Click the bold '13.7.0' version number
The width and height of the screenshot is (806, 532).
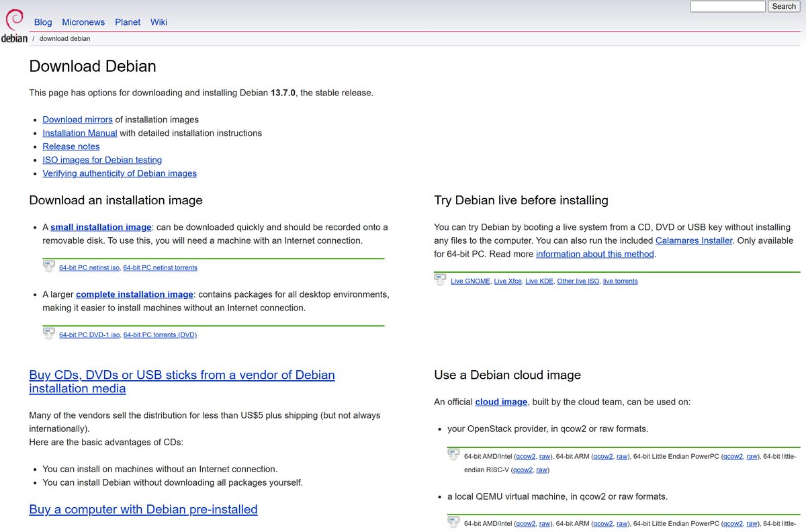tap(283, 93)
